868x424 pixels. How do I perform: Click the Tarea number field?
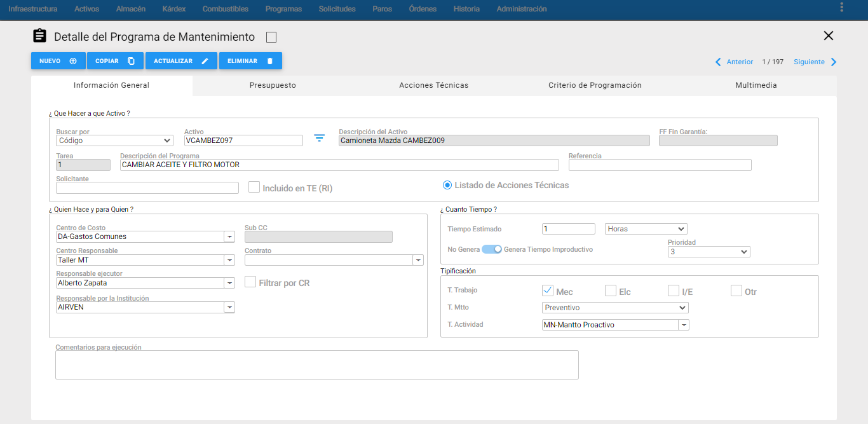coord(83,165)
